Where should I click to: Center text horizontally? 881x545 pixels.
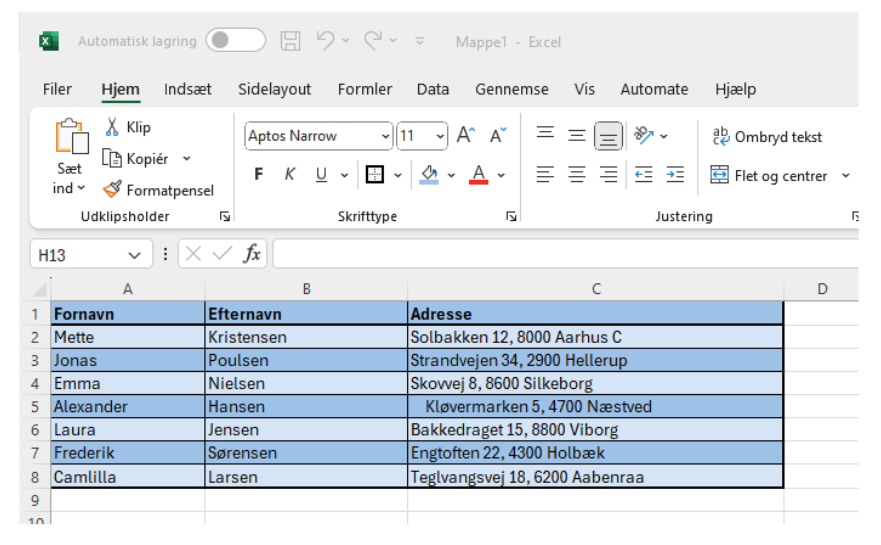576,174
